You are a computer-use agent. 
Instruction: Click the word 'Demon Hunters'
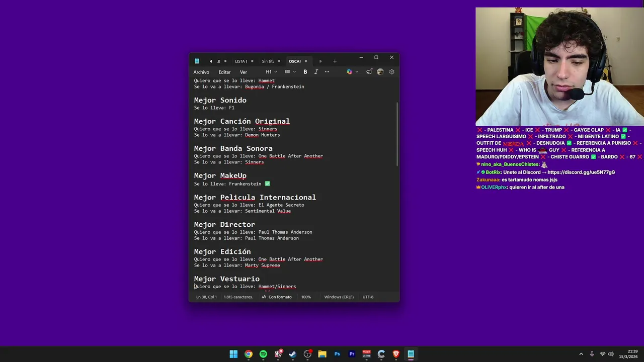coord(263,135)
